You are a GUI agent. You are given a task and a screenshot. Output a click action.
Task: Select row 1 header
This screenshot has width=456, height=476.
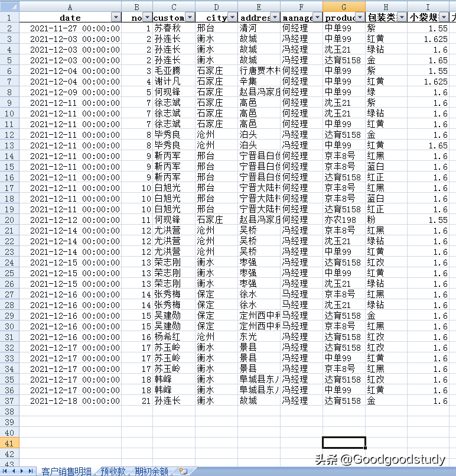point(9,18)
